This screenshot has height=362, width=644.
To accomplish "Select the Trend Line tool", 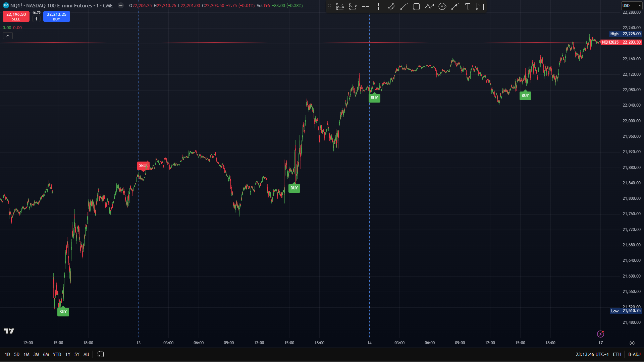I will point(404,6).
